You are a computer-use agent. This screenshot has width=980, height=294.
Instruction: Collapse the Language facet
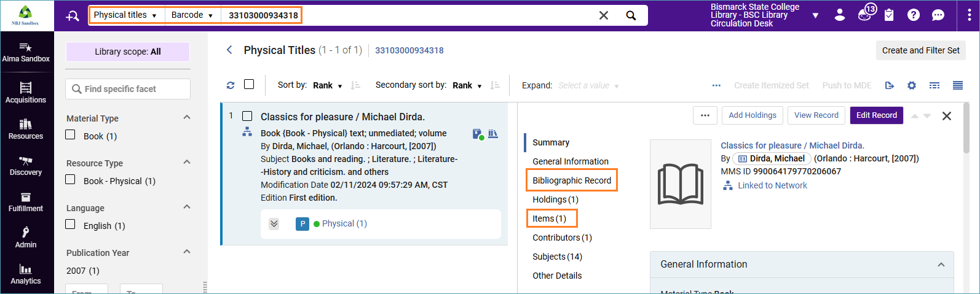[x=187, y=207]
